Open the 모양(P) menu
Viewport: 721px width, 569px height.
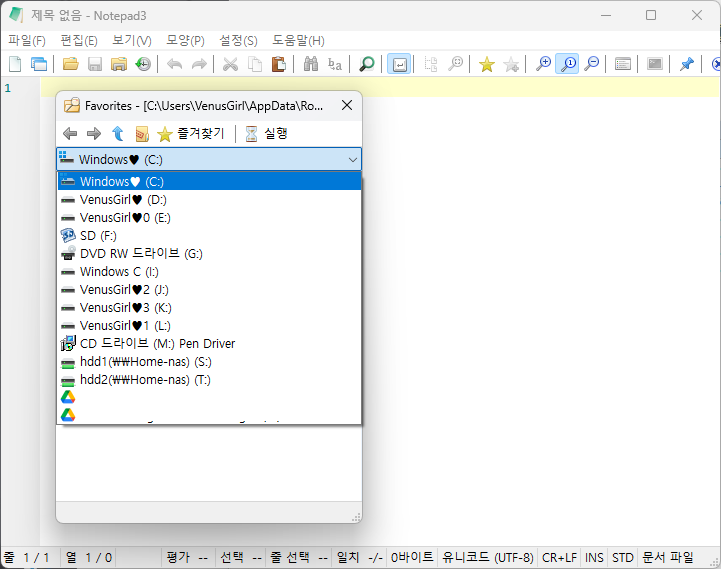pyautogui.click(x=185, y=40)
